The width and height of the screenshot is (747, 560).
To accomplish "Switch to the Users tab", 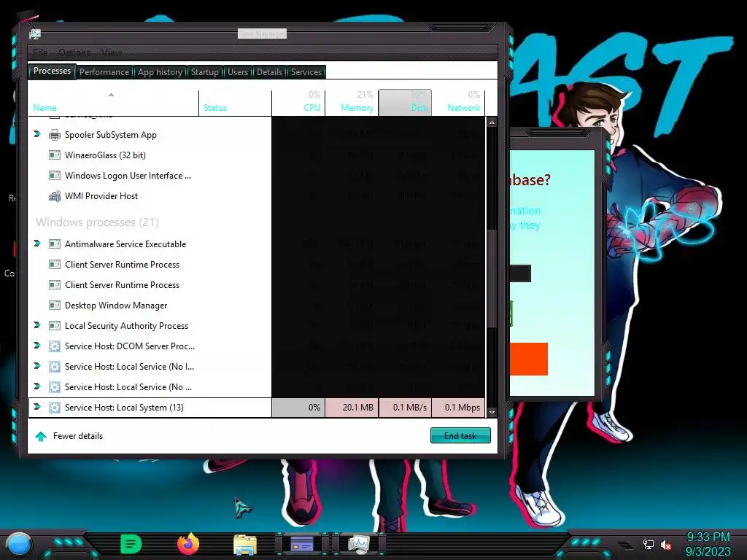I will point(238,72).
